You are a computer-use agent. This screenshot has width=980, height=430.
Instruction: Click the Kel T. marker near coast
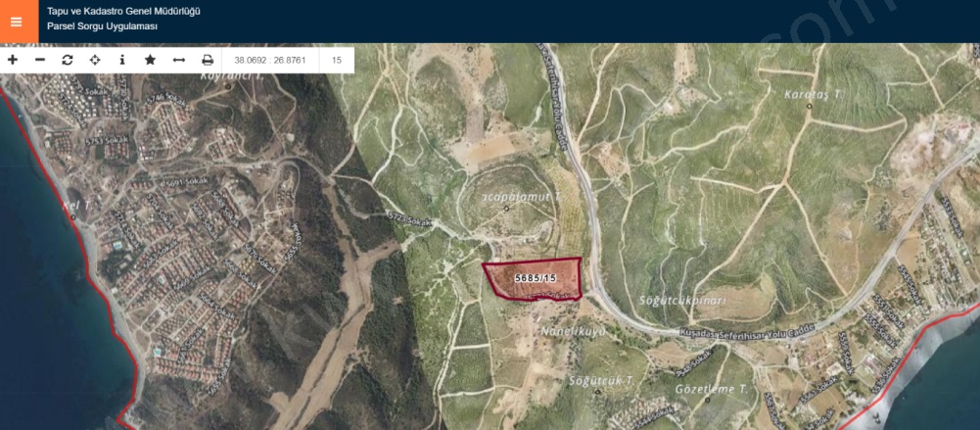pos(73,217)
